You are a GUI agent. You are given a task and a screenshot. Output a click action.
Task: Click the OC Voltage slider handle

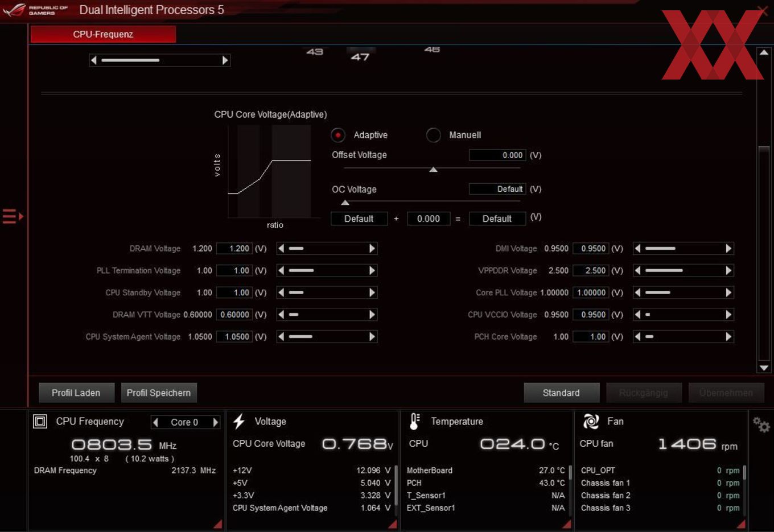(345, 203)
